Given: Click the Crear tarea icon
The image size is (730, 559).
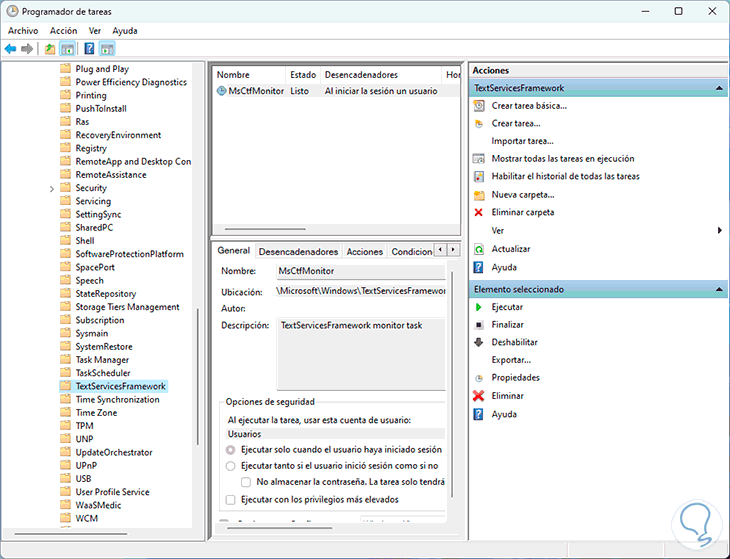Looking at the screenshot, I should click(479, 124).
